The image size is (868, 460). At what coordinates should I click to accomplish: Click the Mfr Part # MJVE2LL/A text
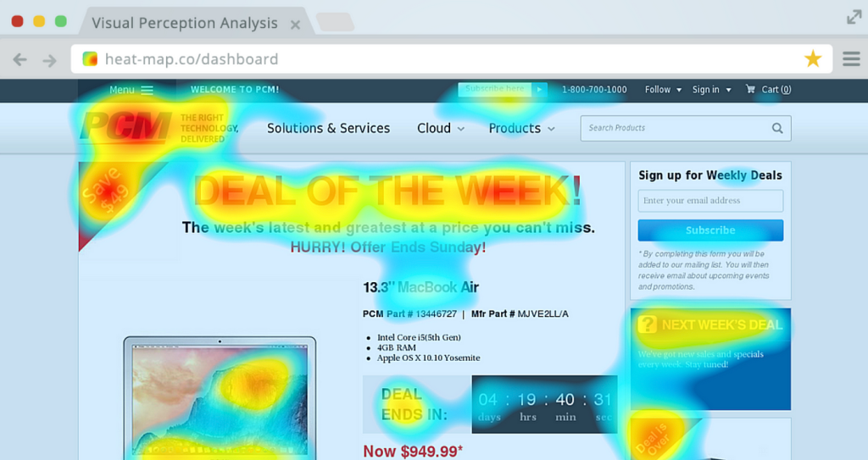(520, 313)
